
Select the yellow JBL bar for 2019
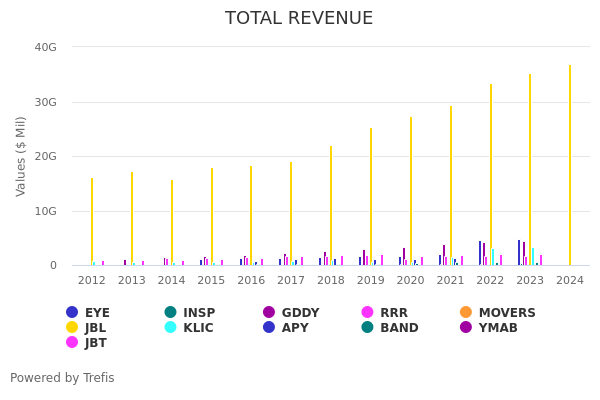click(370, 196)
